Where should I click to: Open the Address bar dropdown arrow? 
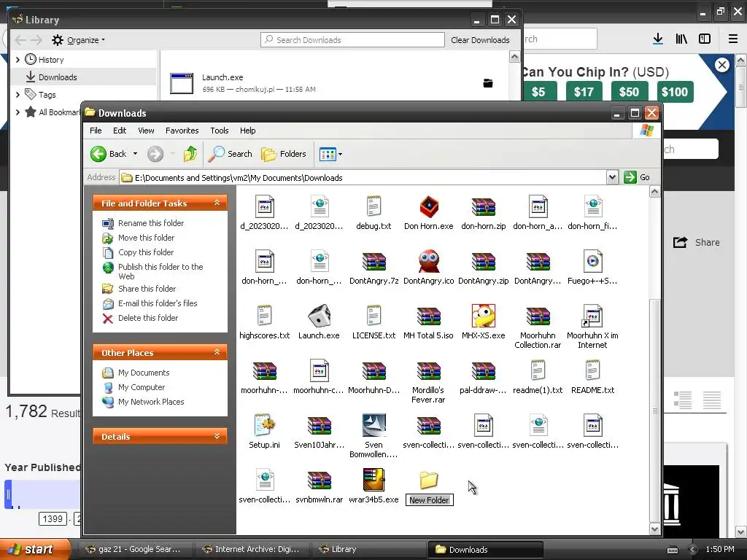(612, 177)
